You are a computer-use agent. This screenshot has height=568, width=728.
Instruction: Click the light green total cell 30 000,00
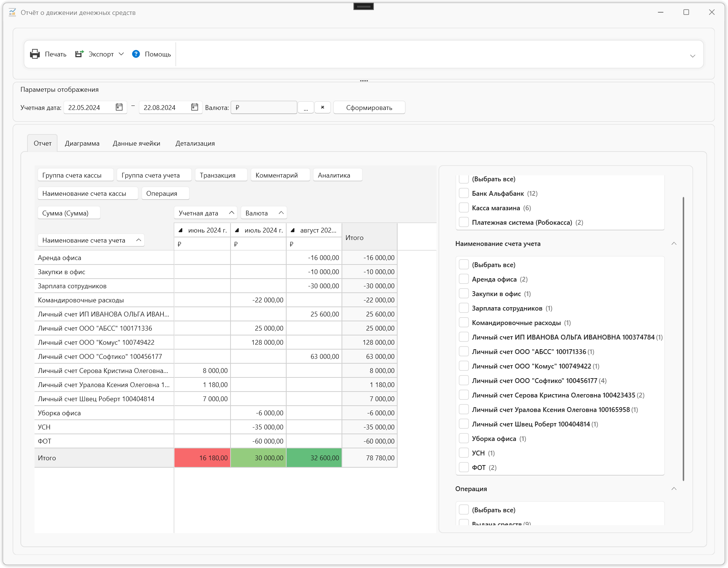pyautogui.click(x=258, y=458)
